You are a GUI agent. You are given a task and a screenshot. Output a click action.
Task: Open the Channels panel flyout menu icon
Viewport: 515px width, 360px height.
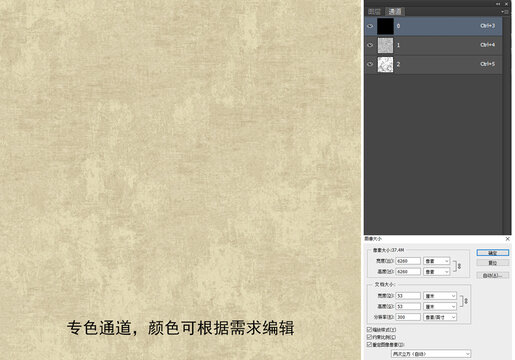(505, 12)
